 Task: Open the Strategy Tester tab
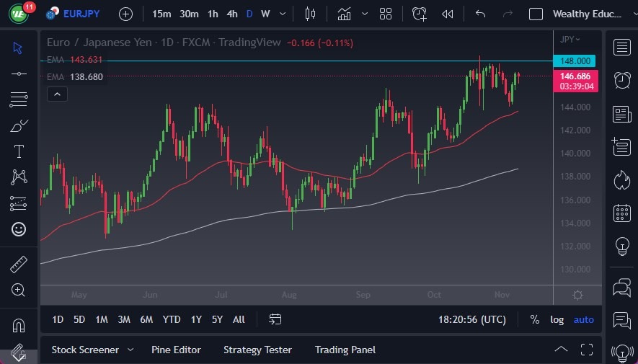coord(257,350)
